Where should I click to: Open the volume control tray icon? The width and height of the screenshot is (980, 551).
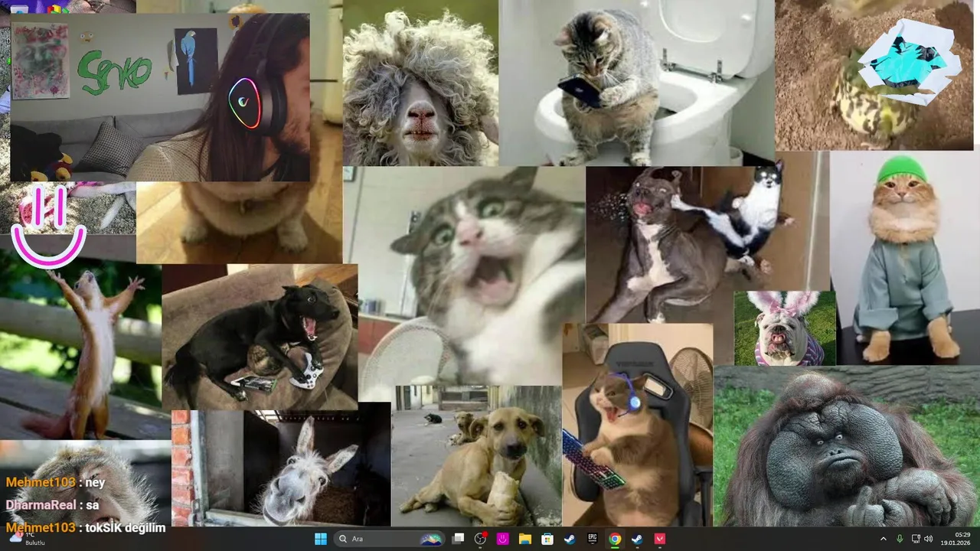[x=929, y=539]
